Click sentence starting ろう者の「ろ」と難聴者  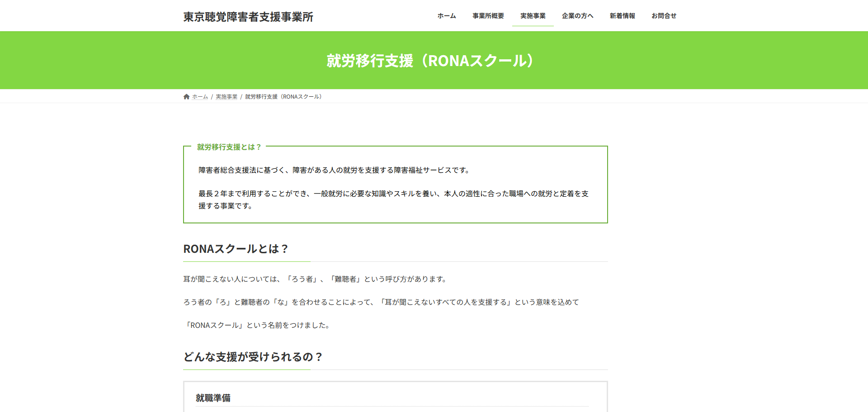(x=381, y=302)
